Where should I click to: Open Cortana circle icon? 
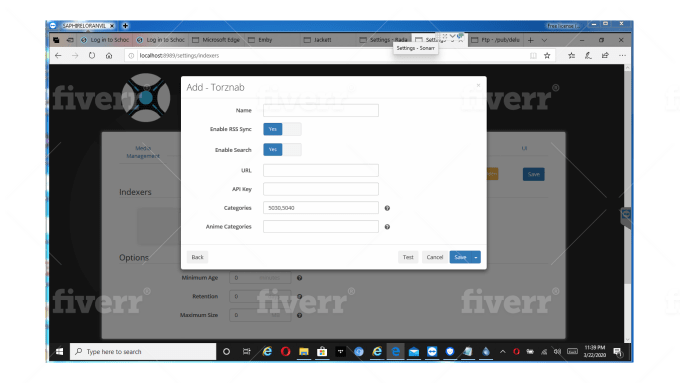point(226,352)
